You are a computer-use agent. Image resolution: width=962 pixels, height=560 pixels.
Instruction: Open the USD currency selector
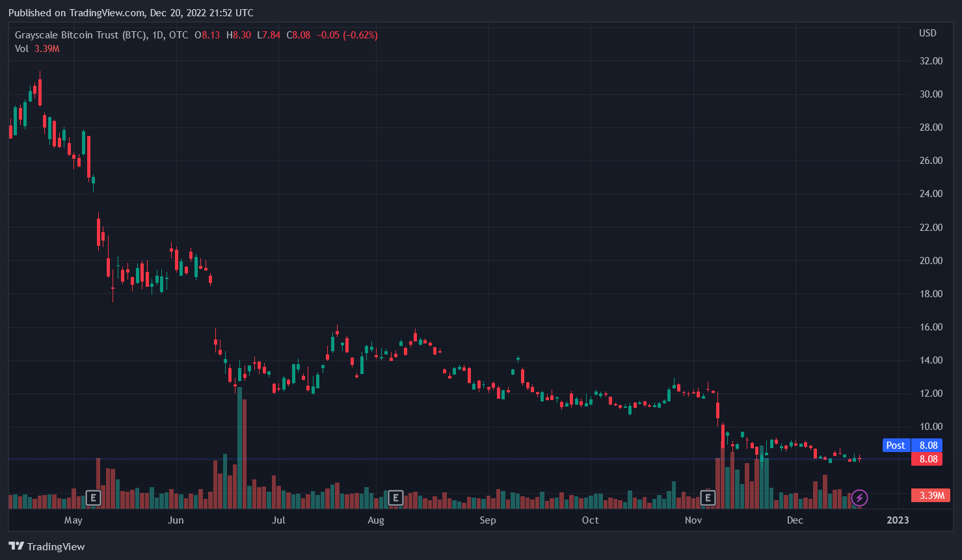point(928,33)
